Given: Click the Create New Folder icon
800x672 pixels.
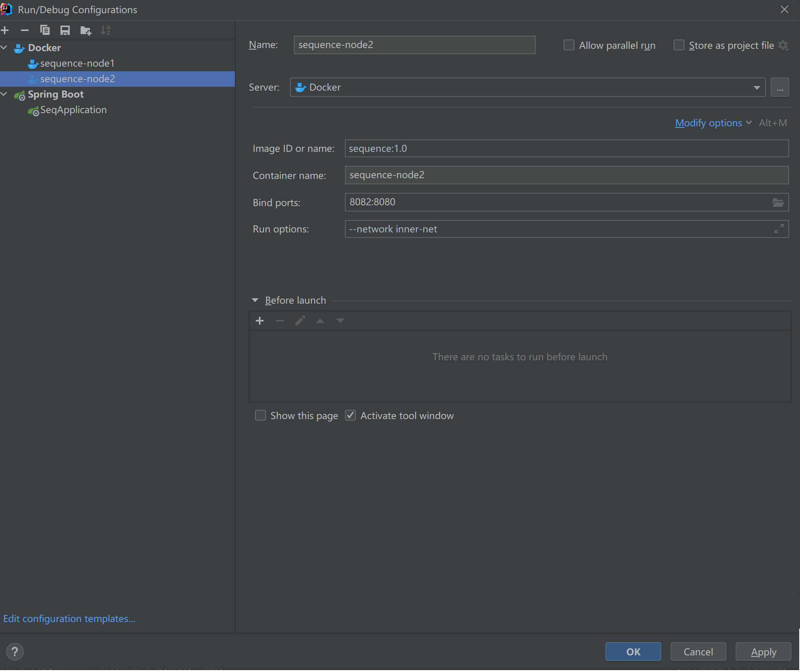Looking at the screenshot, I should coord(85,30).
